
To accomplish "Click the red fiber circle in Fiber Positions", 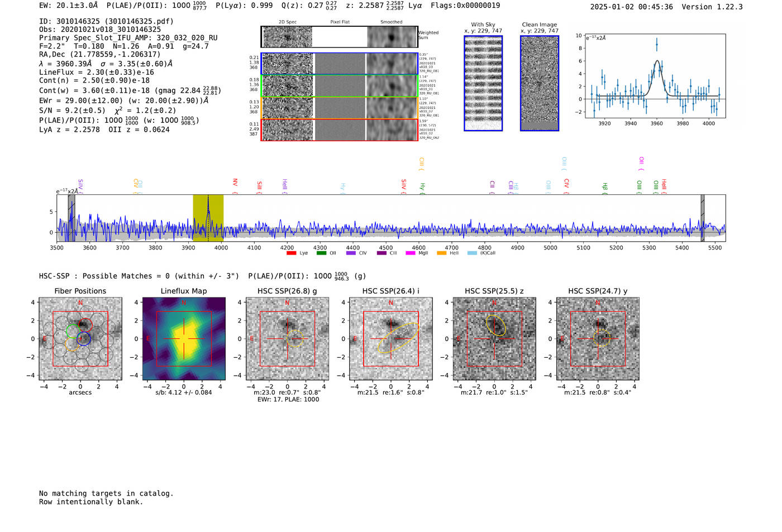I will coord(85,324).
